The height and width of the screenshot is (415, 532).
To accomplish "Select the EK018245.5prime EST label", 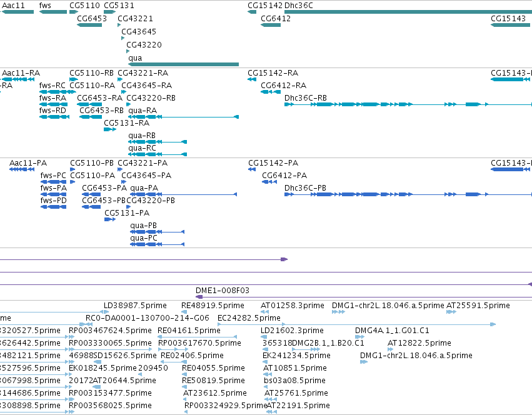I will [x=103, y=368].
